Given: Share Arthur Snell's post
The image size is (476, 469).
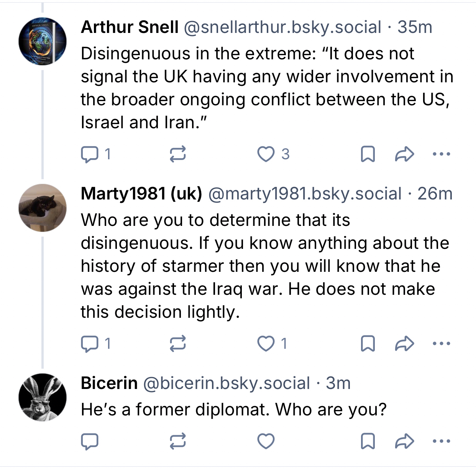Looking at the screenshot, I should [404, 154].
